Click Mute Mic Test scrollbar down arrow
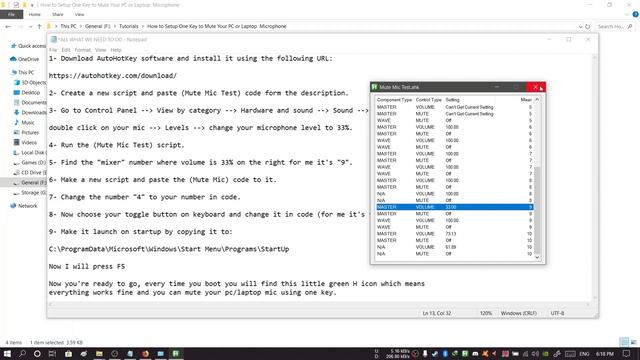Image resolution: width=640 pixels, height=360 pixels. tap(537, 257)
